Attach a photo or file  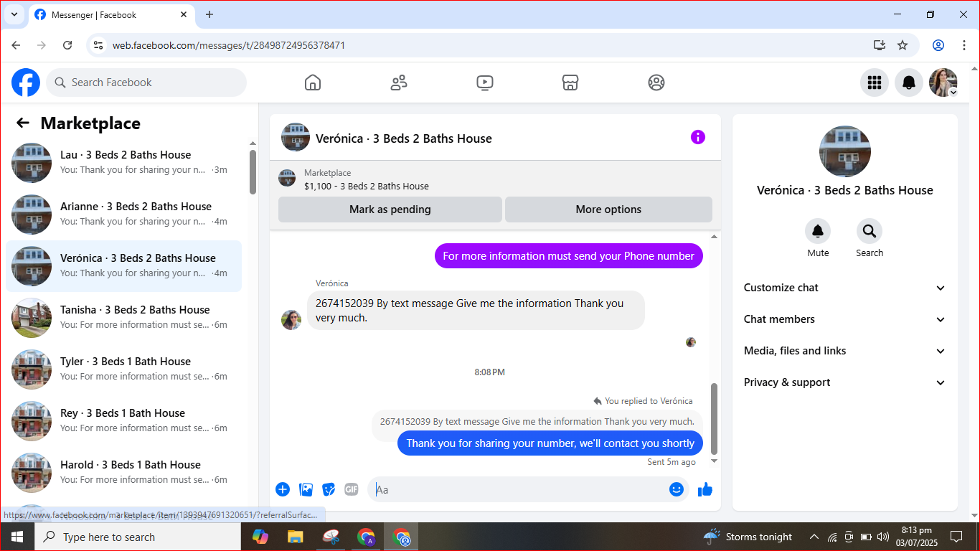(306, 489)
